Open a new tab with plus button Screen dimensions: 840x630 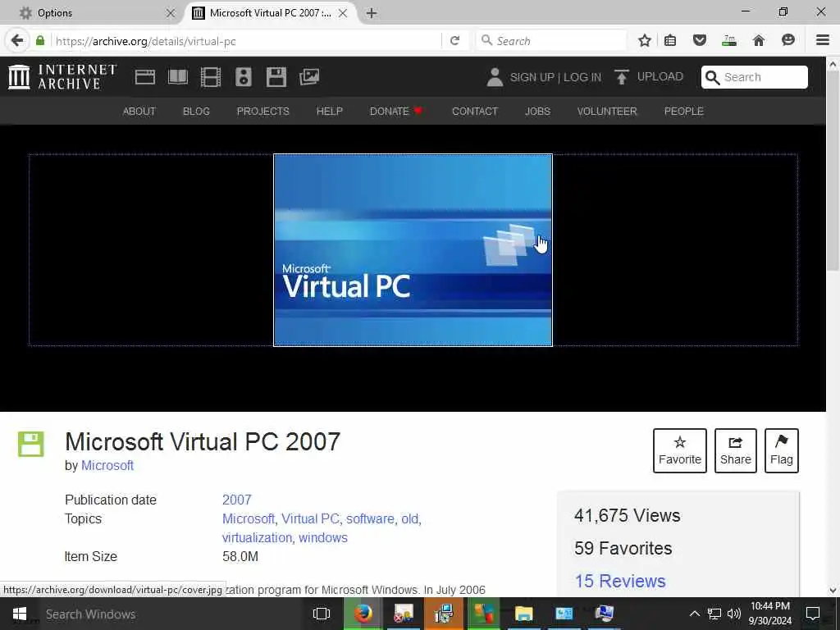coord(372,13)
